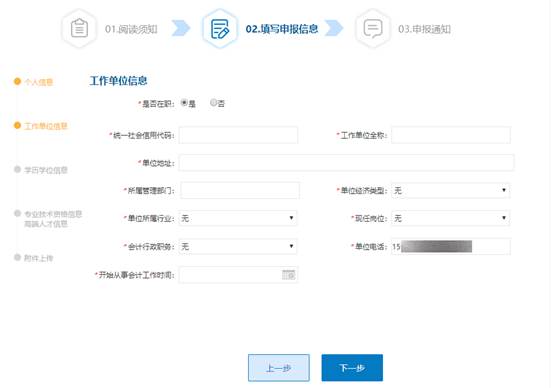Open the calendar picker icon for 开始从事会计工作时间
554x388 pixels.
288,275
